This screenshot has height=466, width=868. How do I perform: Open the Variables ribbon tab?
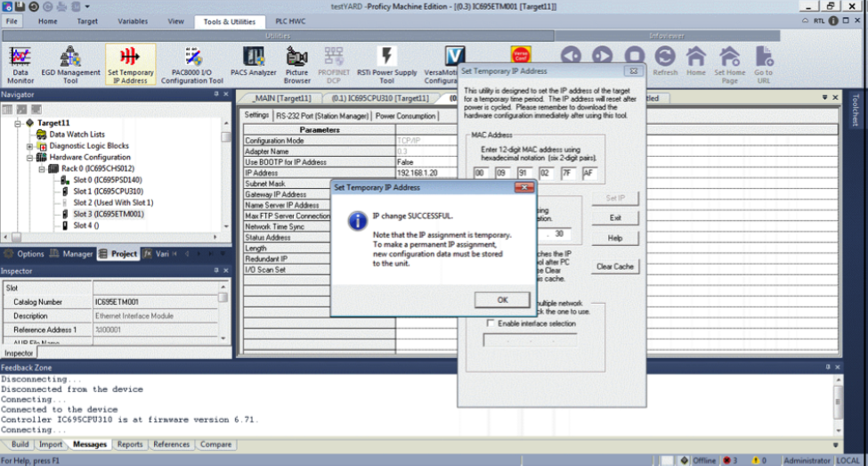[x=133, y=21]
